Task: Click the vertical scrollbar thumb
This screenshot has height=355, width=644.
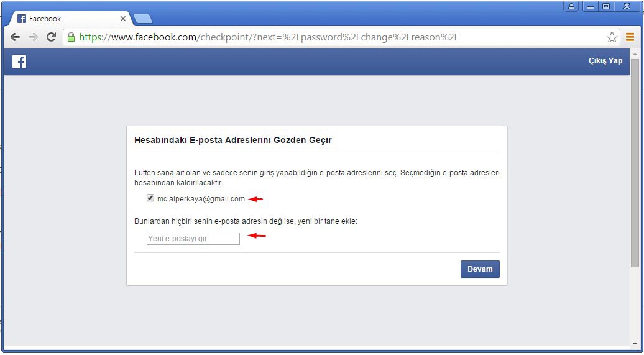Action: 634,162
